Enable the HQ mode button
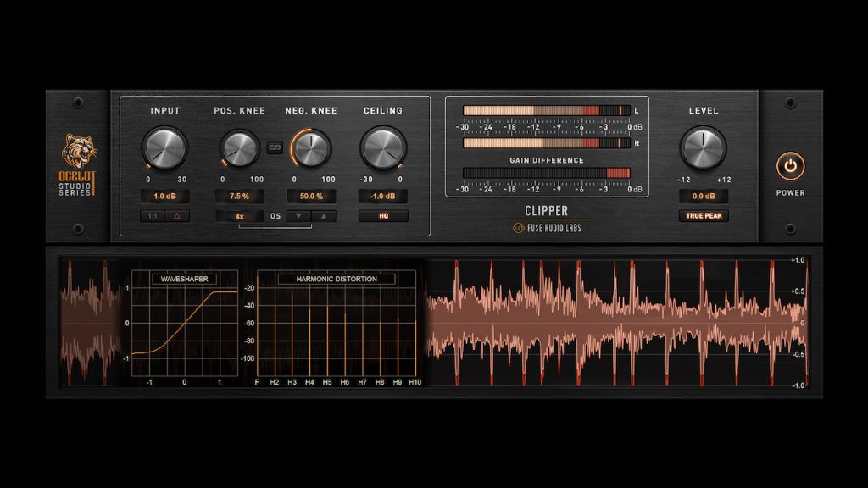 (383, 216)
